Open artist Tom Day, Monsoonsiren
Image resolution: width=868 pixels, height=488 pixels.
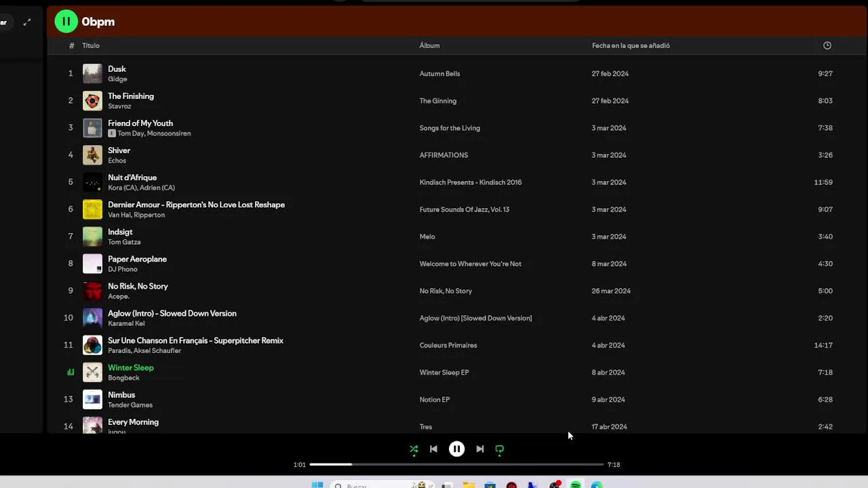point(154,134)
